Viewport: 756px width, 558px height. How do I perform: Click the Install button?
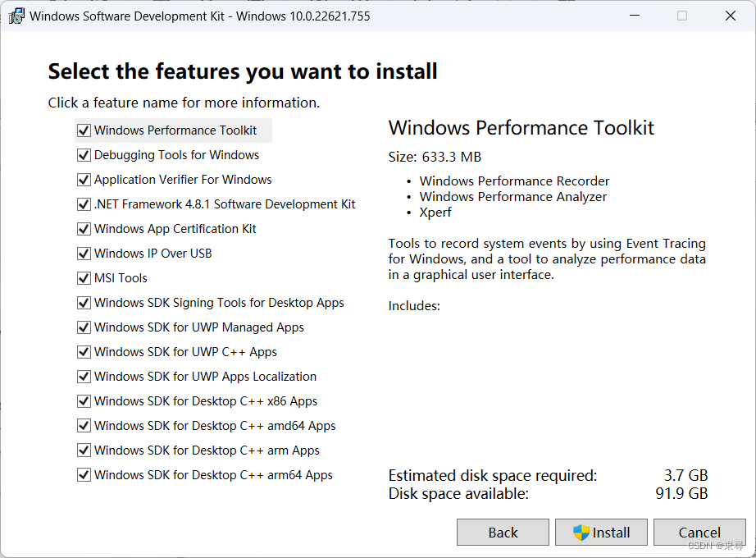coord(601,532)
